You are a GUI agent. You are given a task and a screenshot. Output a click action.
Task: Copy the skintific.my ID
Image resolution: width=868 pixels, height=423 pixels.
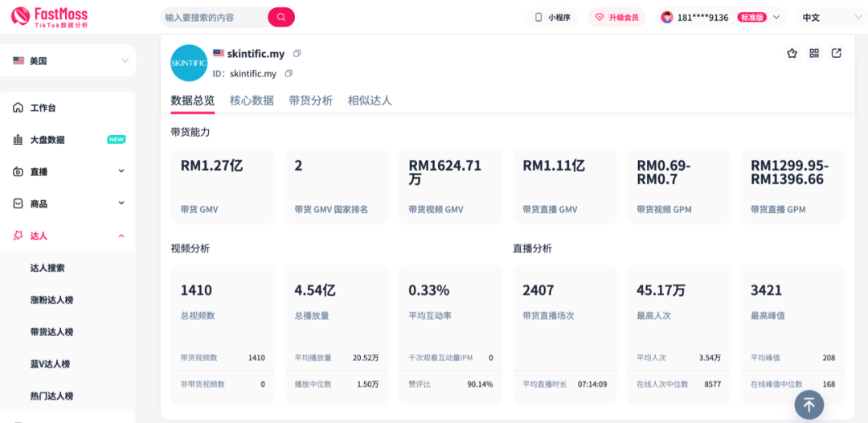click(x=289, y=73)
